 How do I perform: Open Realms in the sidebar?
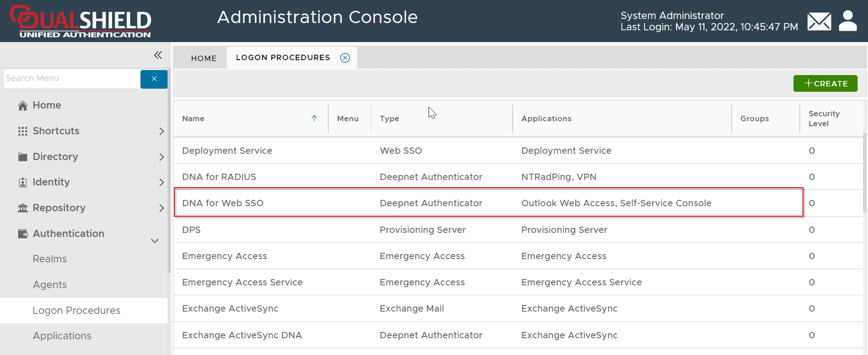50,259
